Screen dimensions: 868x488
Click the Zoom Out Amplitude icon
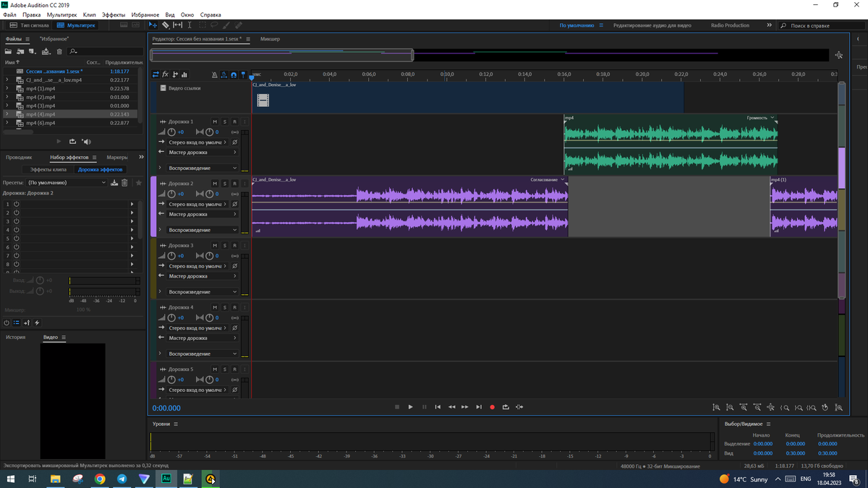click(731, 408)
